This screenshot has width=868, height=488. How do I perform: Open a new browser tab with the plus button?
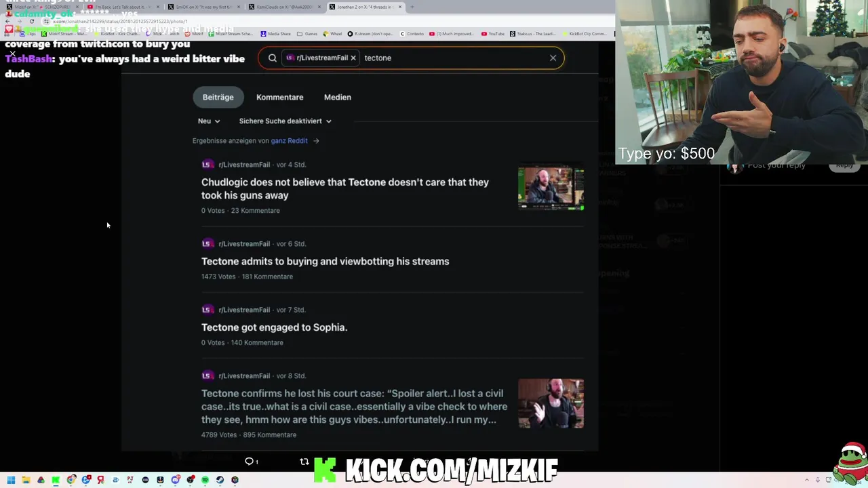[x=412, y=7]
